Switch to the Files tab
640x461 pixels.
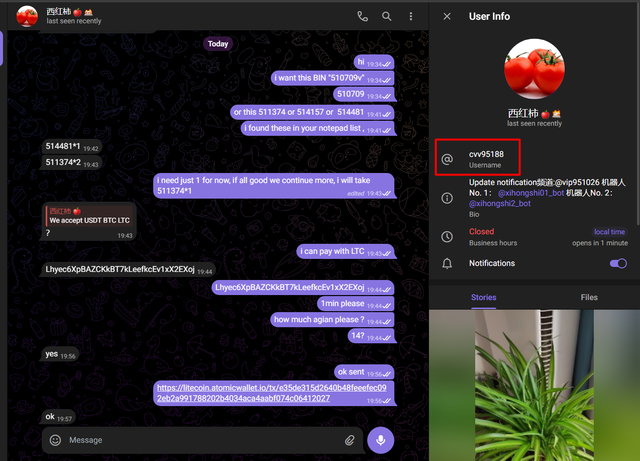click(x=588, y=297)
